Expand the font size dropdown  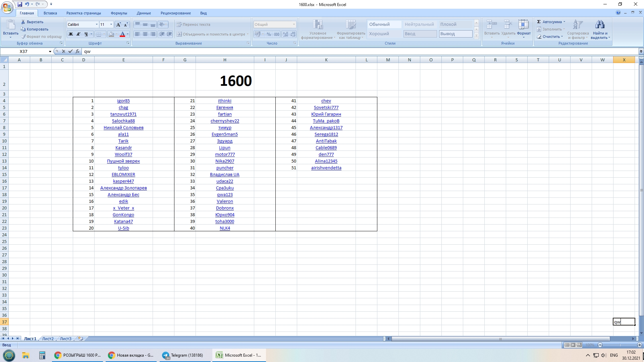point(111,24)
